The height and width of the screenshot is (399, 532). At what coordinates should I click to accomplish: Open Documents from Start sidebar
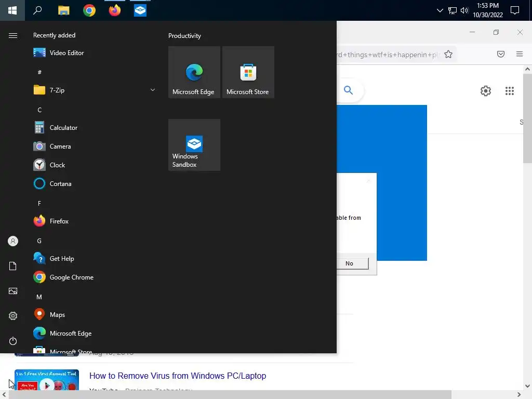(x=13, y=266)
